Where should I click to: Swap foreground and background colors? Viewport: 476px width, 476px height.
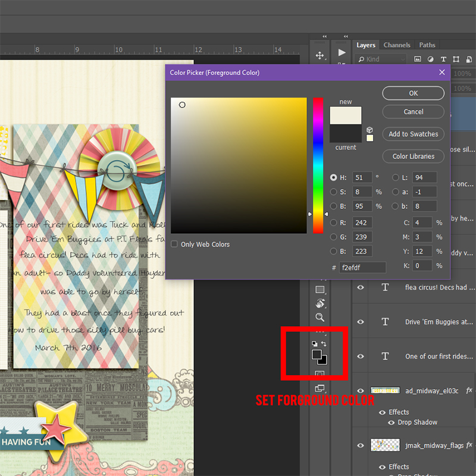point(324,344)
